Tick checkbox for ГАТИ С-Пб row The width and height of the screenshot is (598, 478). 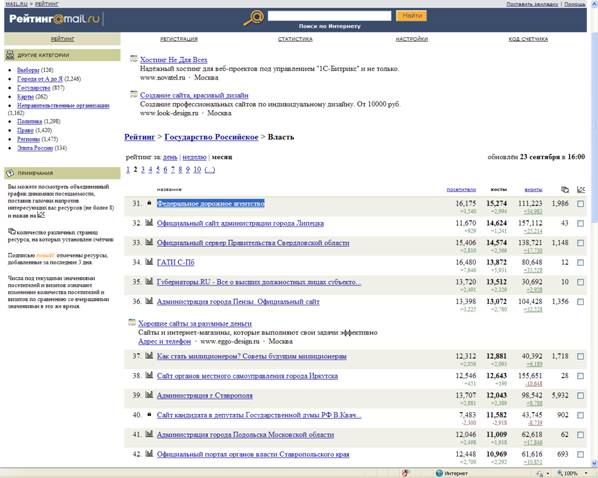point(580,262)
